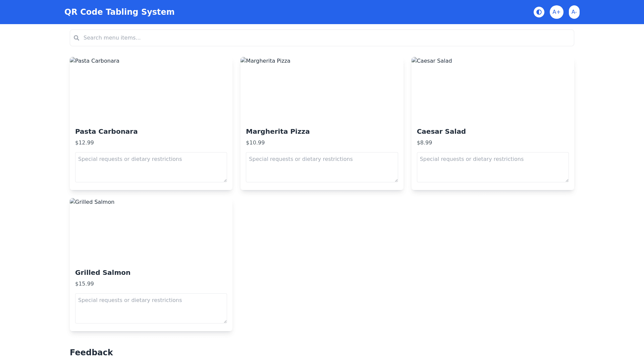This screenshot has width=644, height=362.
Task: Focus the Search menu items field
Action: click(x=322, y=38)
